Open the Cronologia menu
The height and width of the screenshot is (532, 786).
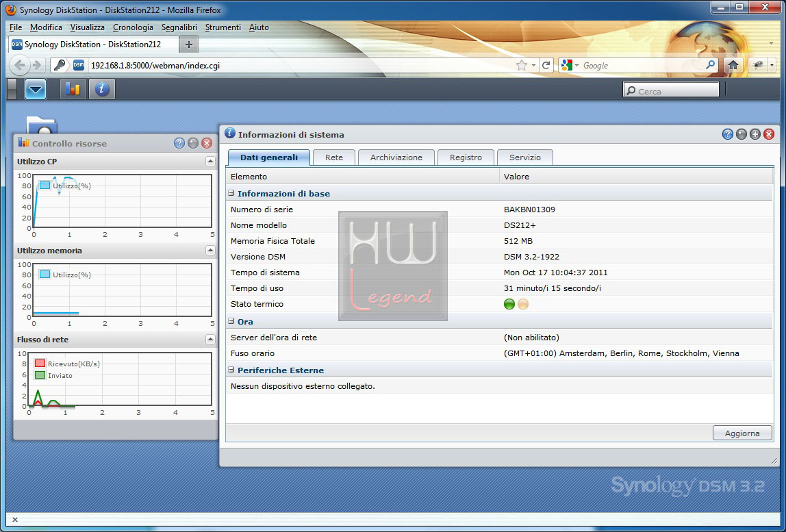133,27
